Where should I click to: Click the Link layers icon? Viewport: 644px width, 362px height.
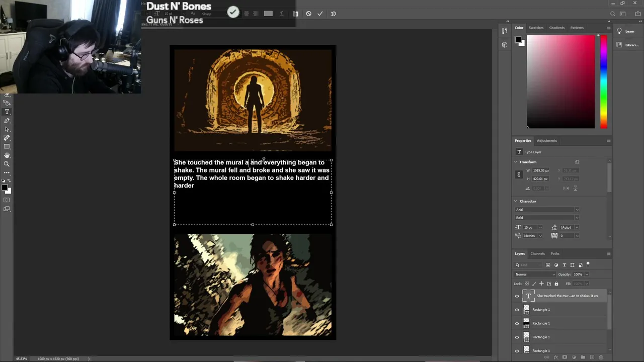[x=547, y=357]
